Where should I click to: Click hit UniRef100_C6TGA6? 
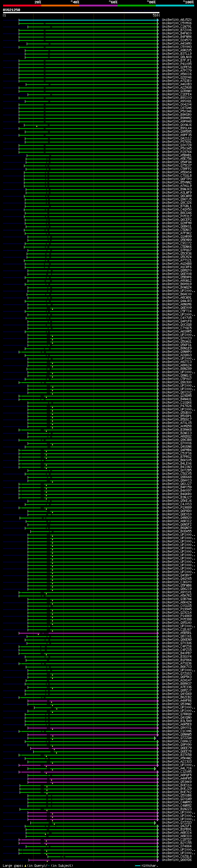[177, 108]
